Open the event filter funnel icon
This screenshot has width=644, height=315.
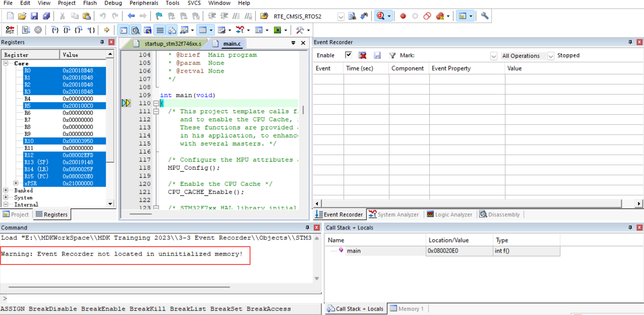392,55
